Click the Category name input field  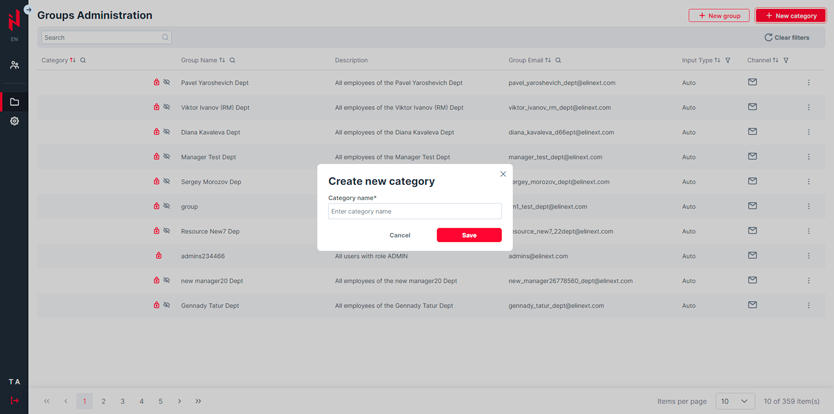click(415, 212)
